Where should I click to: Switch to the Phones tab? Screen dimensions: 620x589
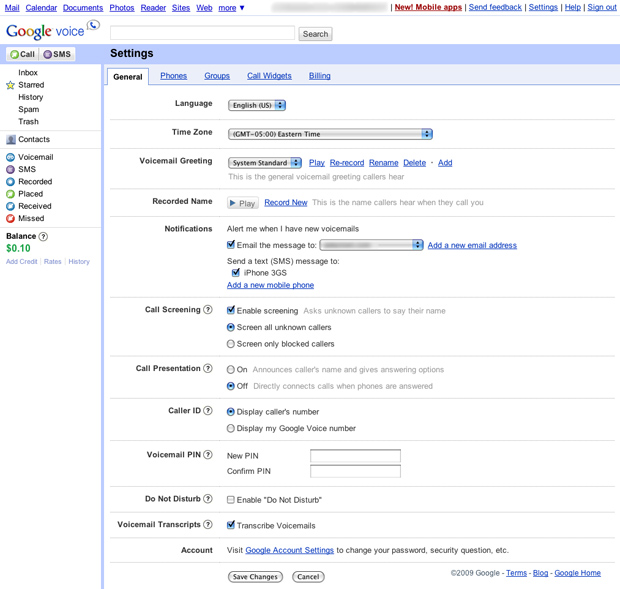point(174,76)
